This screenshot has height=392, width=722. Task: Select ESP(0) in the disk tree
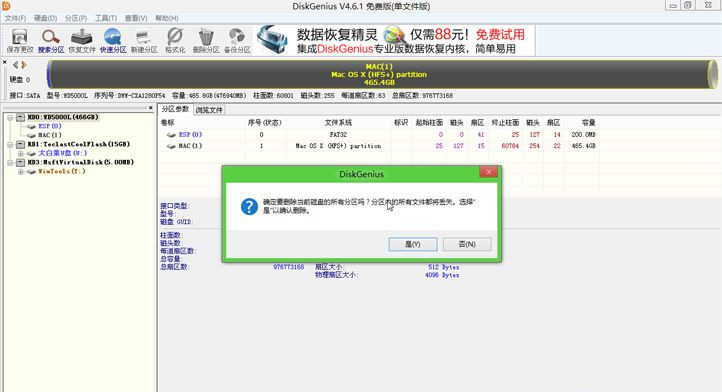(x=50, y=126)
